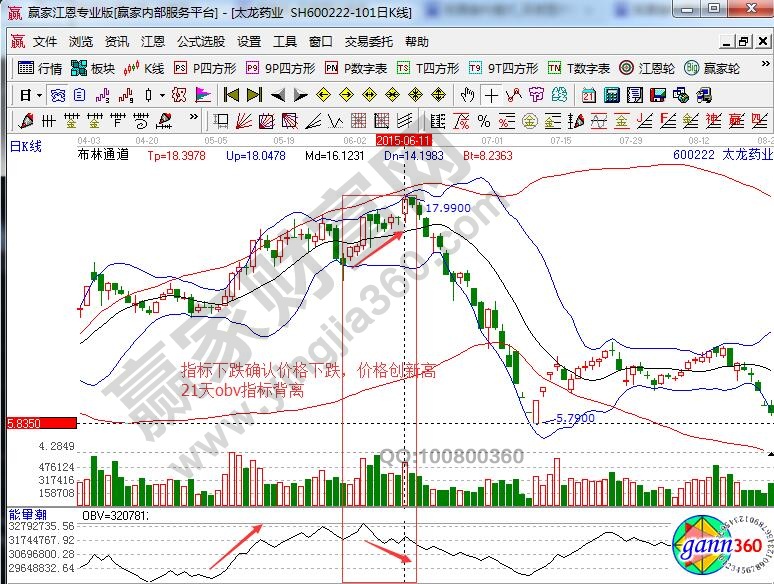774x584 pixels.
Task: Open the T四方形 tool
Action: [x=428, y=68]
